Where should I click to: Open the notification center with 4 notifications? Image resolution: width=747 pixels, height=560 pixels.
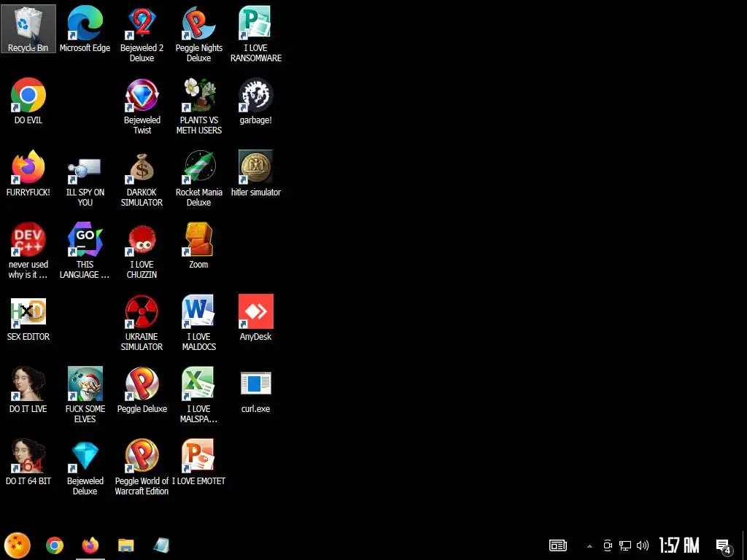click(x=724, y=546)
